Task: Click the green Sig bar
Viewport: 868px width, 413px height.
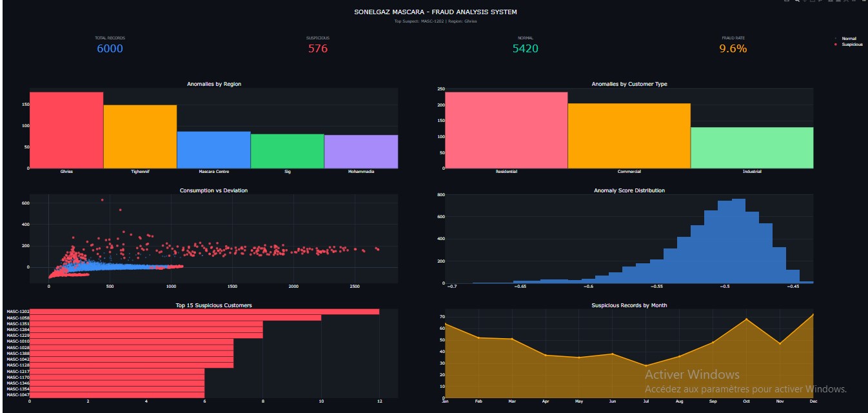Action: point(287,151)
